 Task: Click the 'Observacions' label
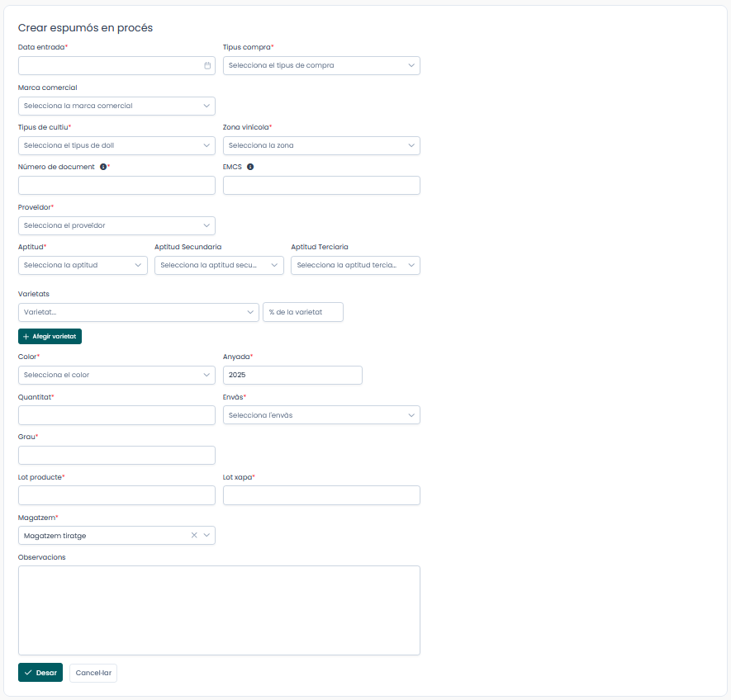[42, 557]
